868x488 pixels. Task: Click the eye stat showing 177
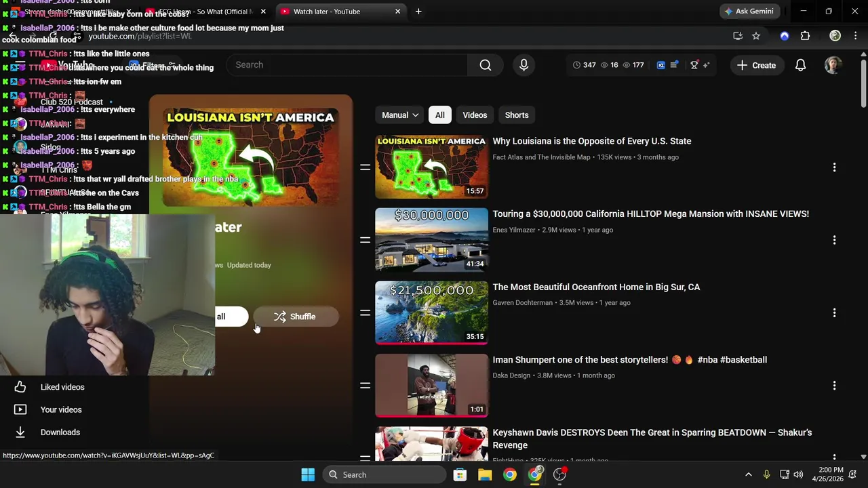[633, 65]
